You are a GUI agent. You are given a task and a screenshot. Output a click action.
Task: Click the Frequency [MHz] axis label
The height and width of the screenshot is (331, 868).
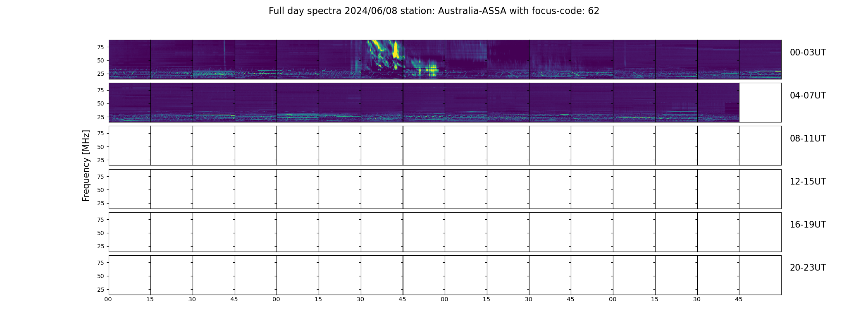pos(86,166)
